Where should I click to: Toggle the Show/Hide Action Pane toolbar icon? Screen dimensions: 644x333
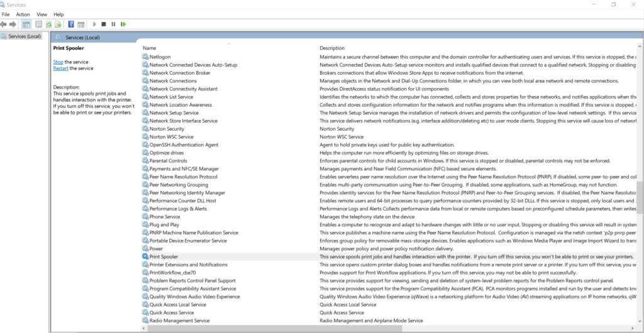pos(81,25)
